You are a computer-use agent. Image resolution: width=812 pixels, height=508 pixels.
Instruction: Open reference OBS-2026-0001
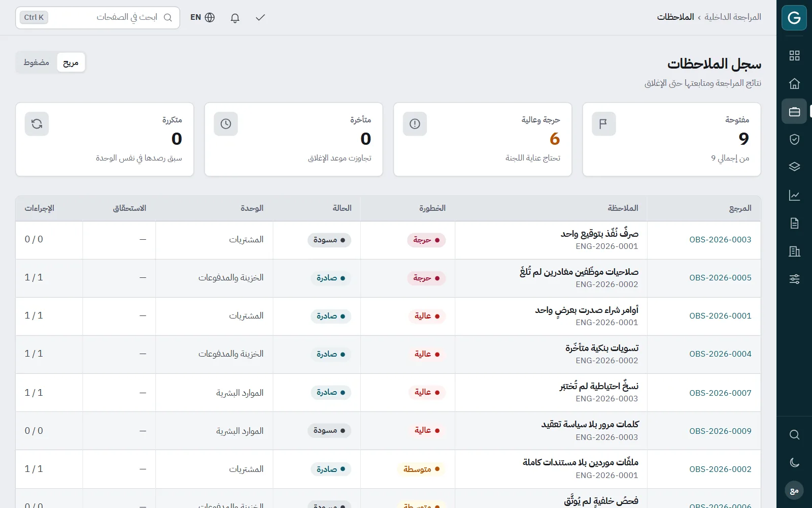coord(720,316)
